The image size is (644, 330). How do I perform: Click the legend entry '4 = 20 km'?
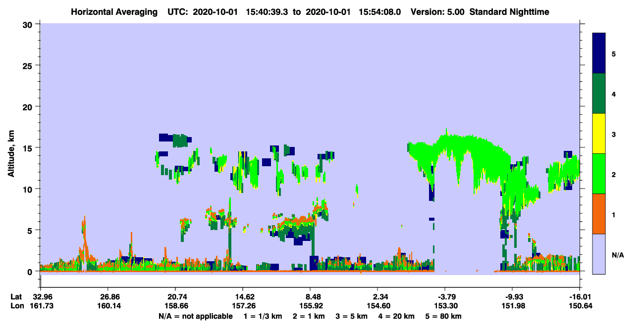(396, 316)
